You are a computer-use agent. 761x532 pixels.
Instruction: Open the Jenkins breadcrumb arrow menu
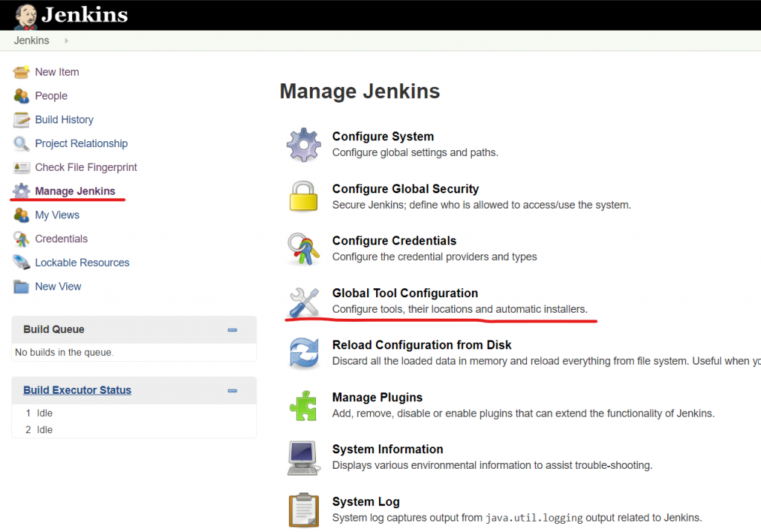point(66,41)
